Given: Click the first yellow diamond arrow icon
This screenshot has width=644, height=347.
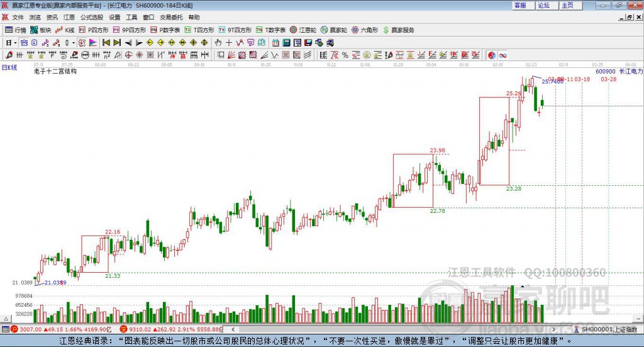Looking at the screenshot, I should [x=150, y=43].
